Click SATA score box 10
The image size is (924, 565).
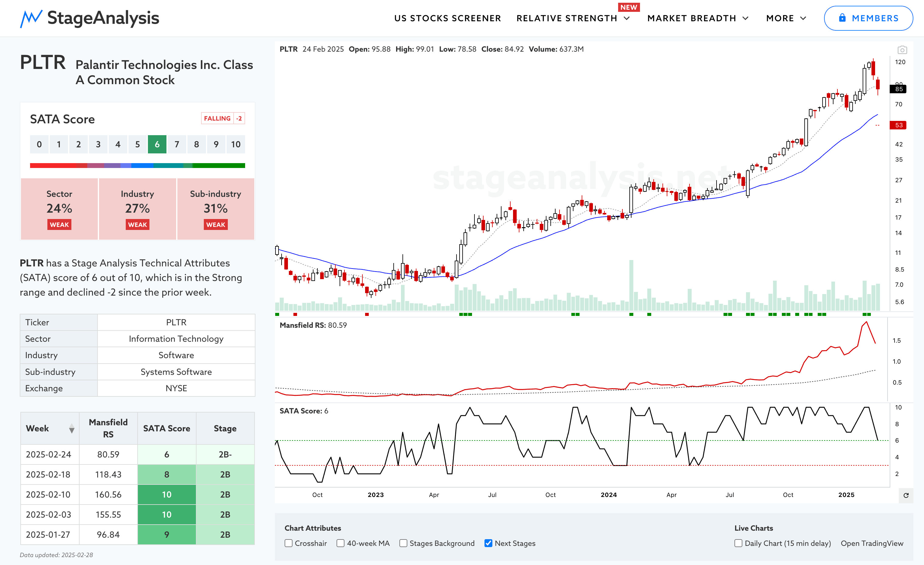click(236, 144)
